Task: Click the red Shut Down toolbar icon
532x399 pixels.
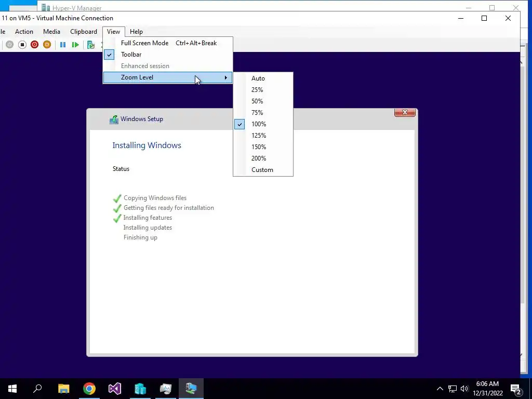Action: [34, 45]
